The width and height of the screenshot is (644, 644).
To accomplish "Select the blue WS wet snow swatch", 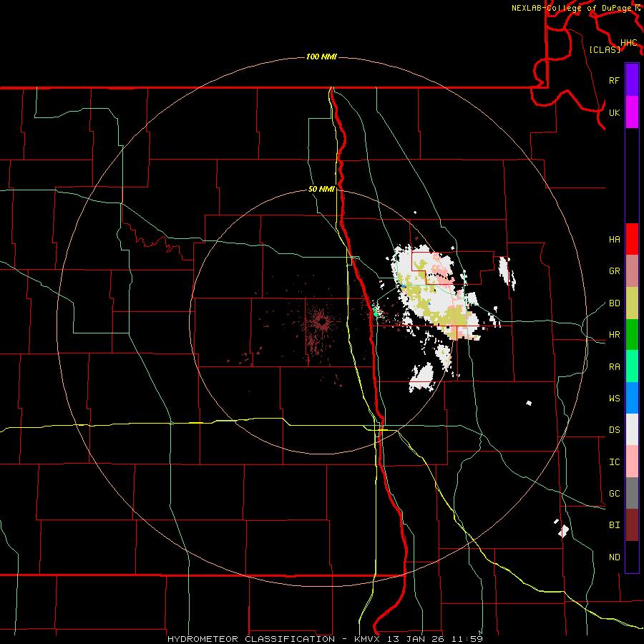I will (632, 398).
